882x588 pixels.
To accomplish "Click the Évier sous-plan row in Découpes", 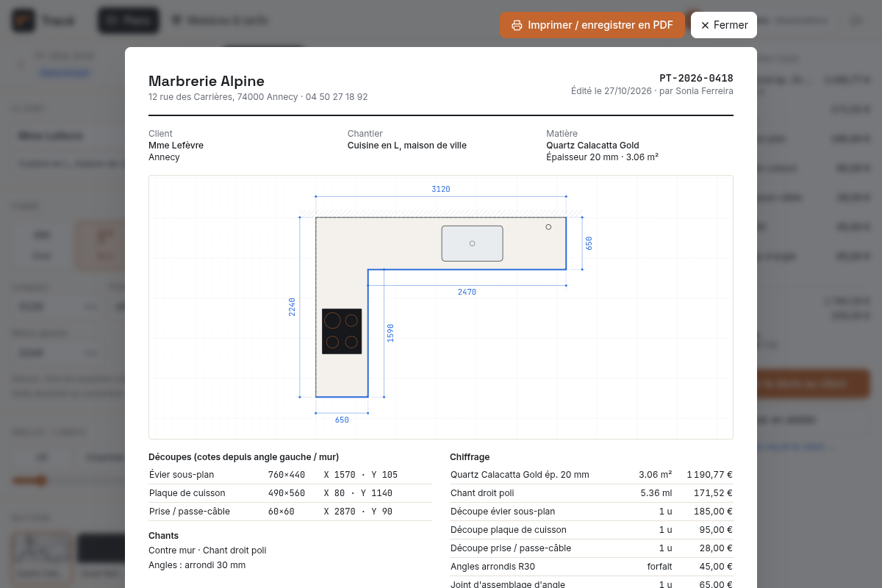I will pyautogui.click(x=290, y=475).
